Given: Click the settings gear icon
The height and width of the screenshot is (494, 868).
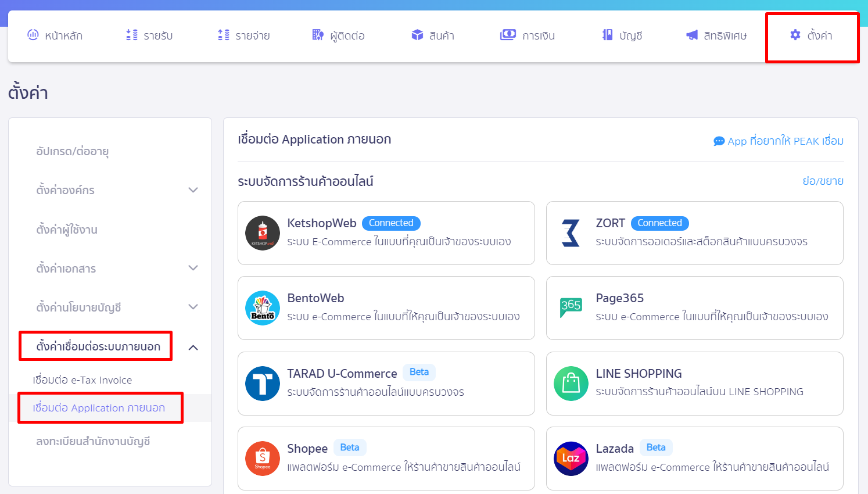Looking at the screenshot, I should coord(795,35).
